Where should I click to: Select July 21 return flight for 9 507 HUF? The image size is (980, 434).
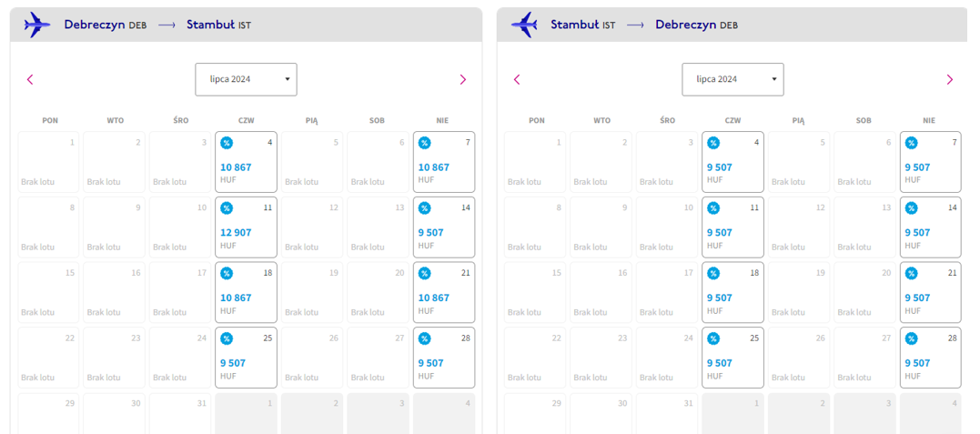931,293
